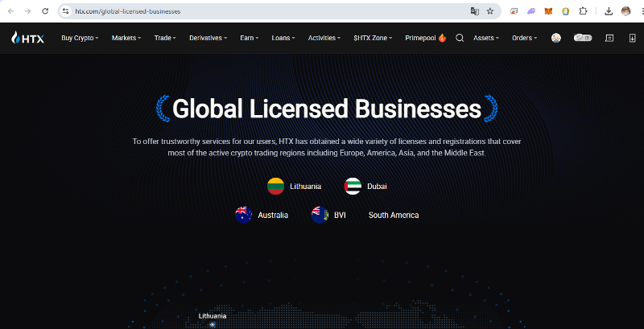Click the BVI flag icon
The height and width of the screenshot is (329, 644).
coord(320,215)
